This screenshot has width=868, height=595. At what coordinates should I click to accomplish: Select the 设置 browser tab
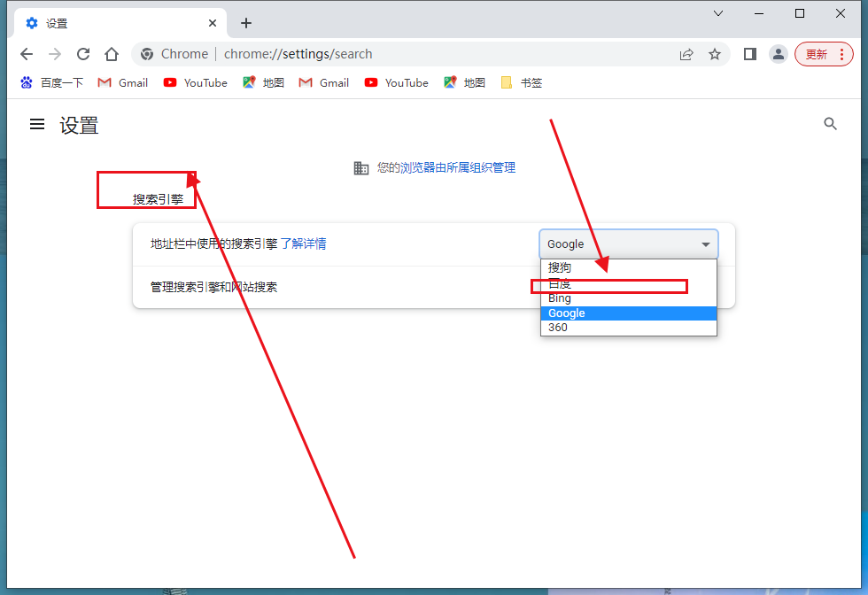tap(120, 23)
